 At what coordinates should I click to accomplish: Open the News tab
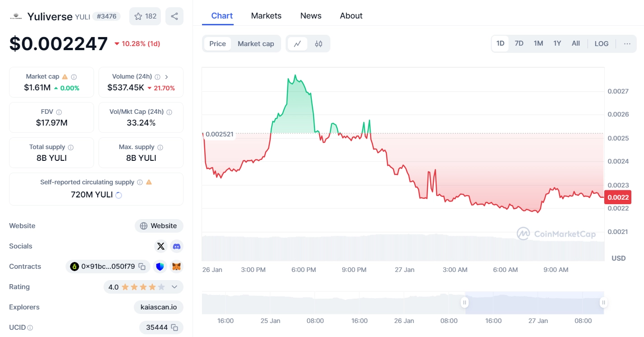click(x=311, y=16)
